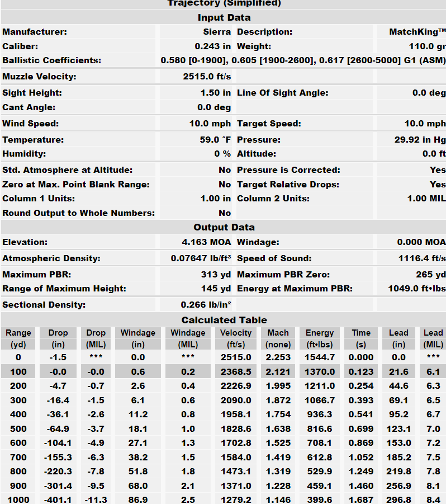Click the 1000 yd range cell

tap(18, 500)
